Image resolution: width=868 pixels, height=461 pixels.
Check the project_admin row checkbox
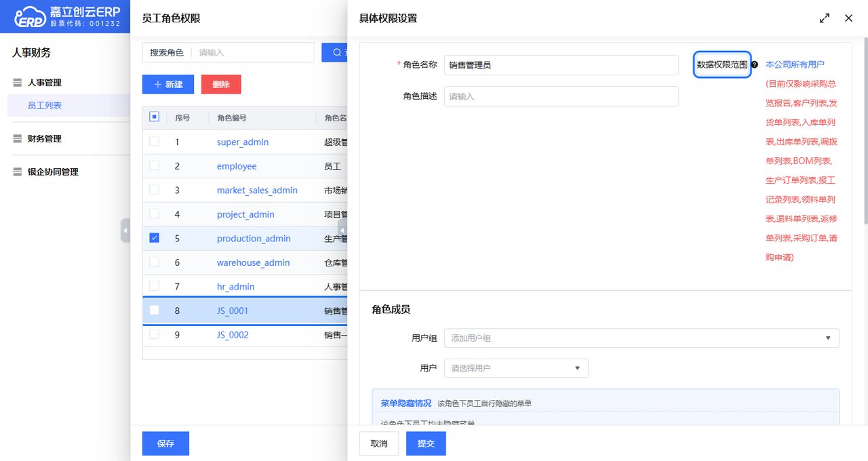click(154, 214)
